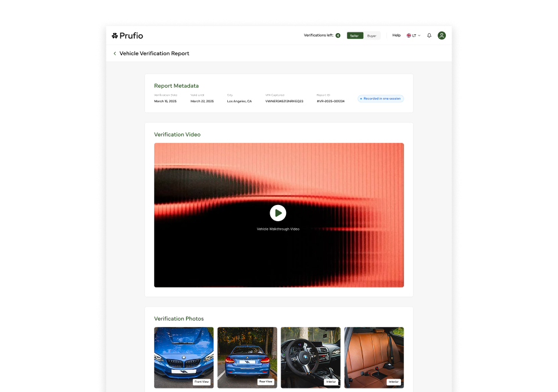Open the user profile avatar
Image resolution: width=558 pixels, height=392 pixels.
442,35
